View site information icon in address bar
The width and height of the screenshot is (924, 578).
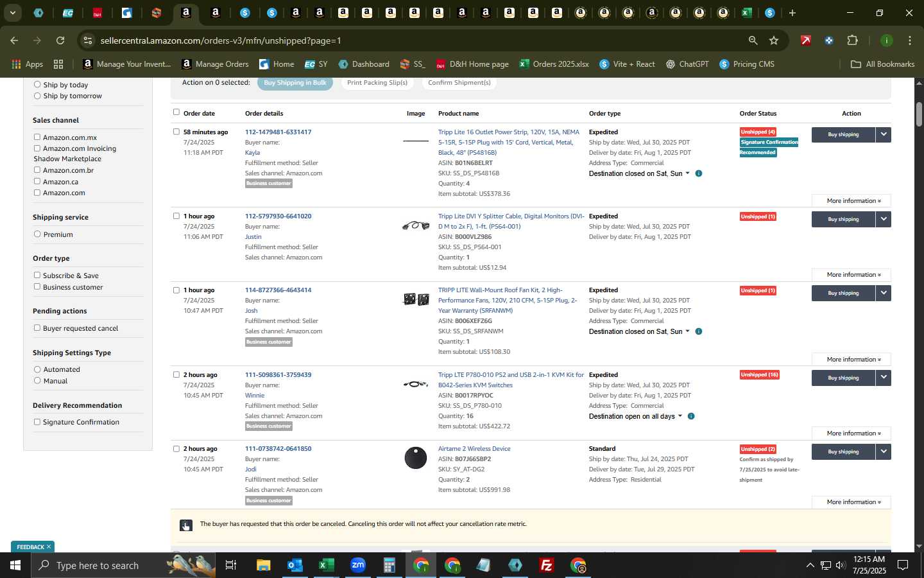[88, 40]
